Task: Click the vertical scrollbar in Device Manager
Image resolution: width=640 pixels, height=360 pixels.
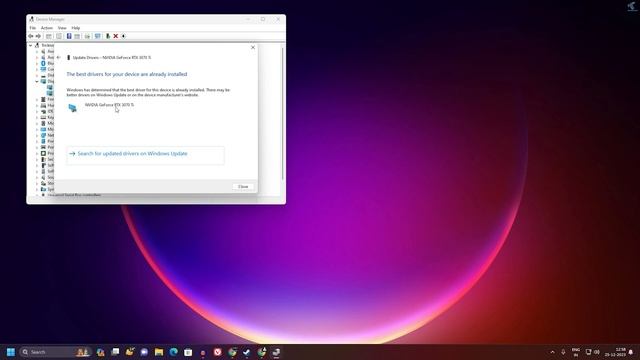Action: (x=282, y=114)
